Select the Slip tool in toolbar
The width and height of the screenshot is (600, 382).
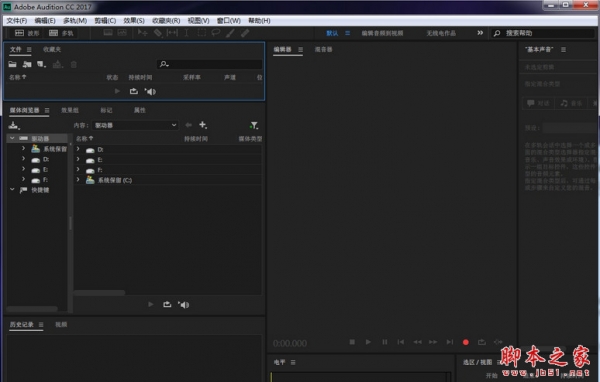172,33
